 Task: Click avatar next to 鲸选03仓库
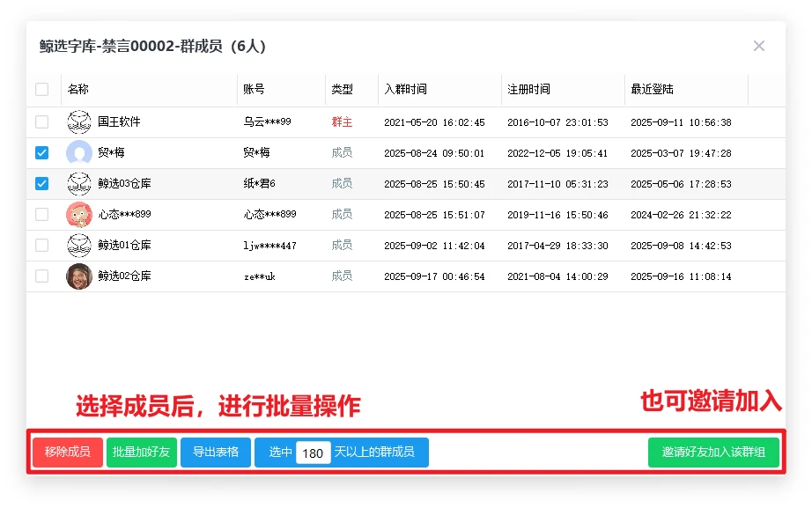(x=79, y=184)
